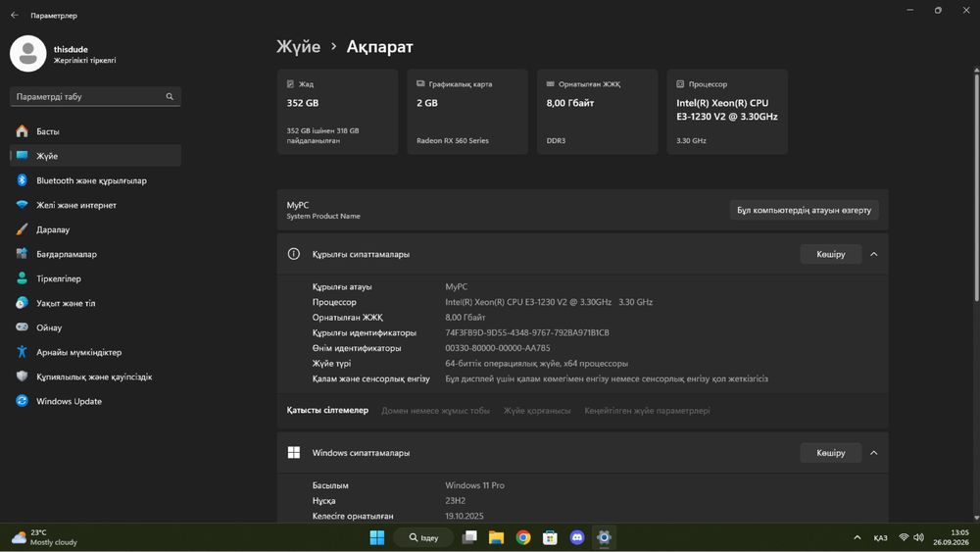Screen dimensions: 980x552
Task: Click the Settings gear in the taskbar
Action: tap(604, 537)
